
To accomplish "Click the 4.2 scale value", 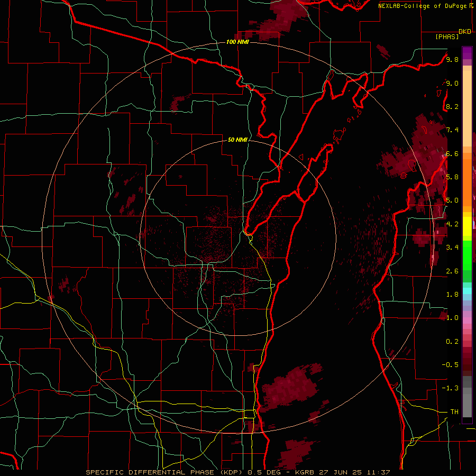I will 452,224.
